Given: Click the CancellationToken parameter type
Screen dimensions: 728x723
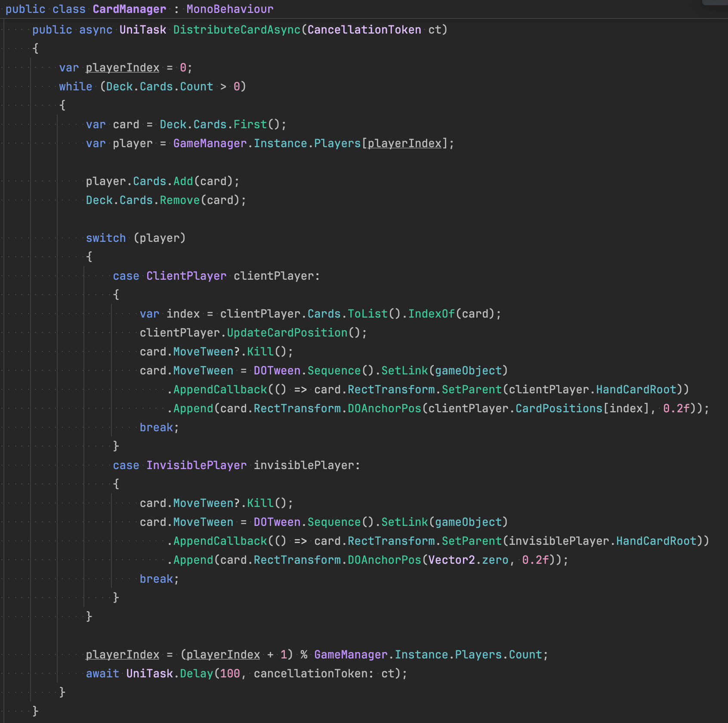Looking at the screenshot, I should pyautogui.click(x=364, y=30).
